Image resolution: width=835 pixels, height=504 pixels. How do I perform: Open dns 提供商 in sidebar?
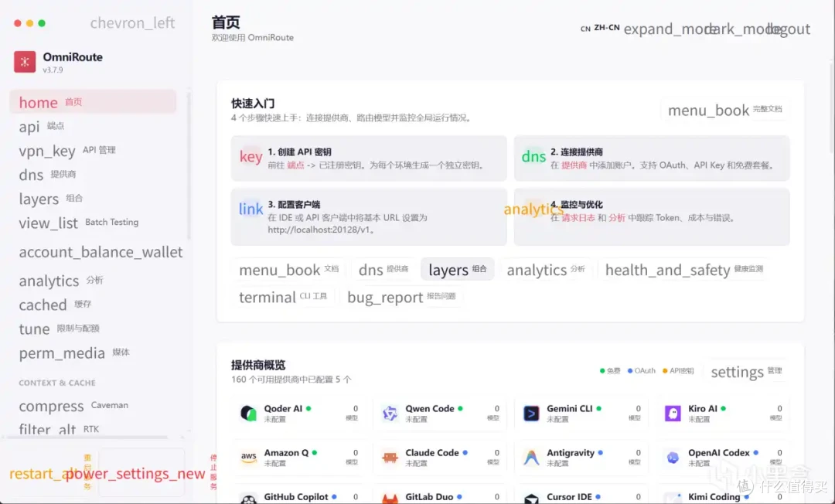pyautogui.click(x=93, y=175)
